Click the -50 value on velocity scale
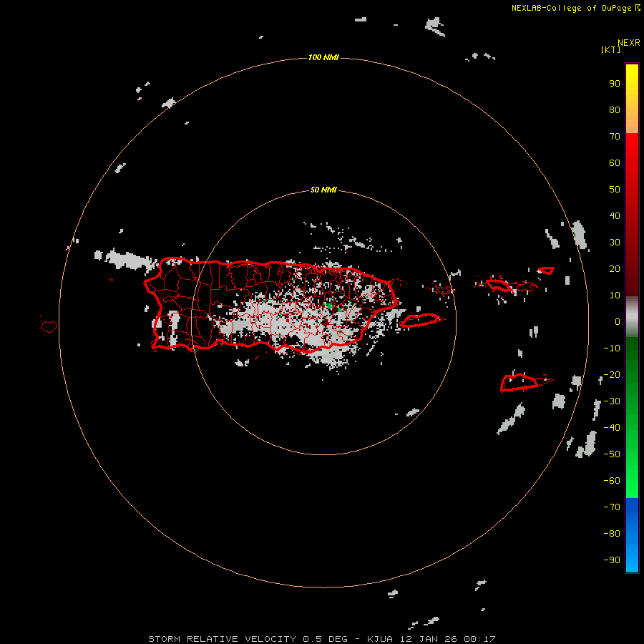Viewport: 644px width, 644px height. click(612, 454)
